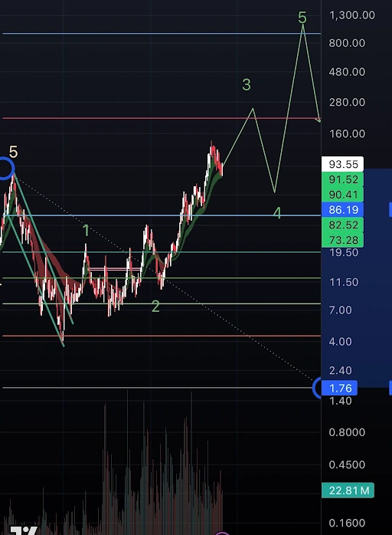Click the 800.00 price axis value
Image resolution: width=392 pixels, height=535 pixels.
point(347,43)
